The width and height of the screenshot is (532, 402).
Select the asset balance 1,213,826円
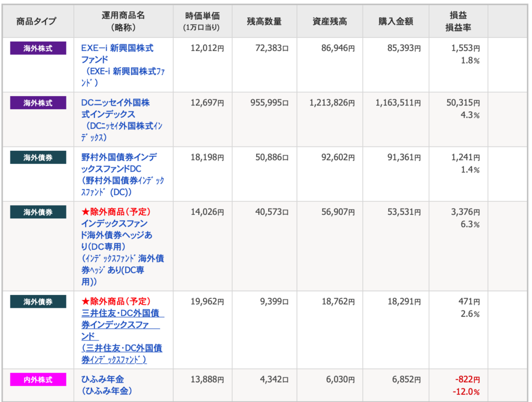pyautogui.click(x=332, y=103)
